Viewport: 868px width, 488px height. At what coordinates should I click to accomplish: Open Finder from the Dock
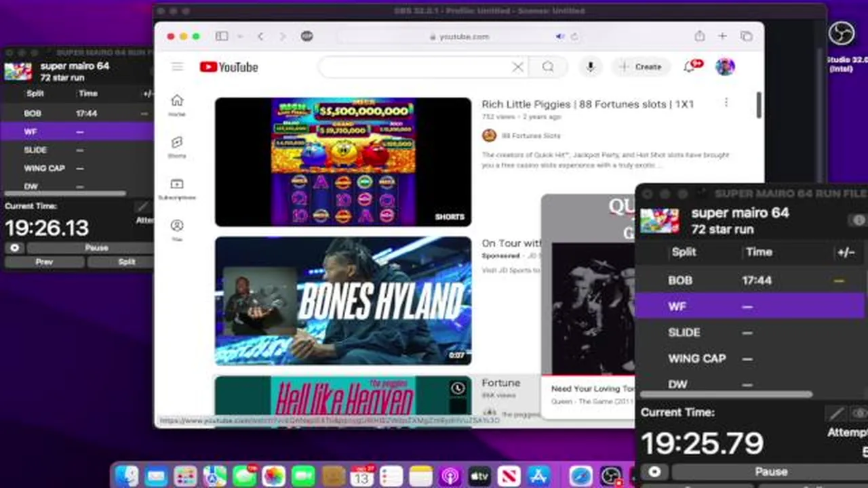[x=126, y=476]
